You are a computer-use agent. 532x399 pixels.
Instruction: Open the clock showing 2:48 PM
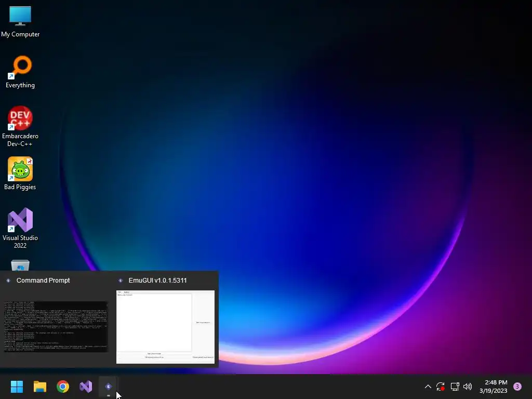click(x=494, y=387)
